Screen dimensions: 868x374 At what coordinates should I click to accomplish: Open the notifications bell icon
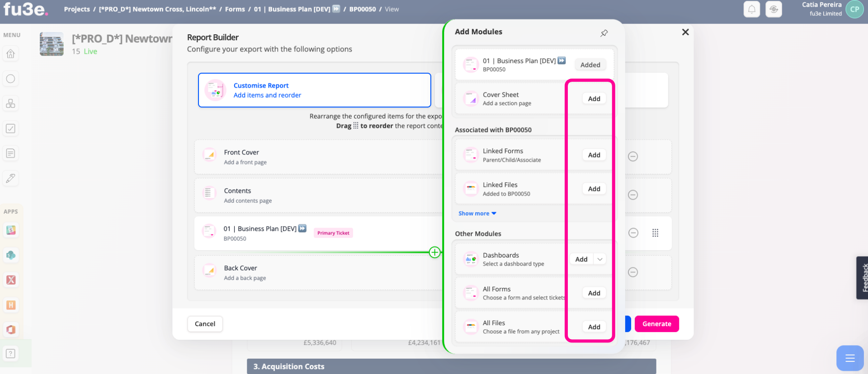(x=751, y=9)
